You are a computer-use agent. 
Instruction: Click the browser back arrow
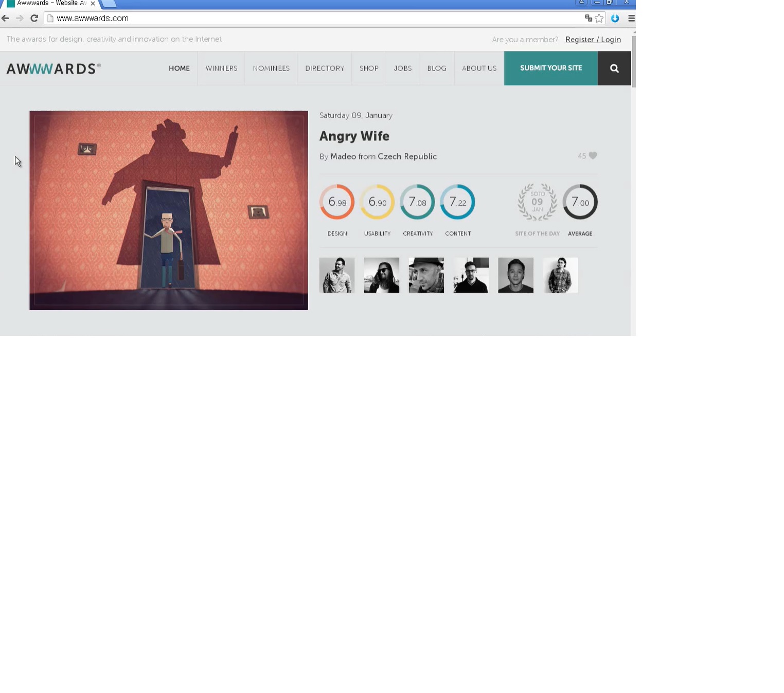(5, 19)
